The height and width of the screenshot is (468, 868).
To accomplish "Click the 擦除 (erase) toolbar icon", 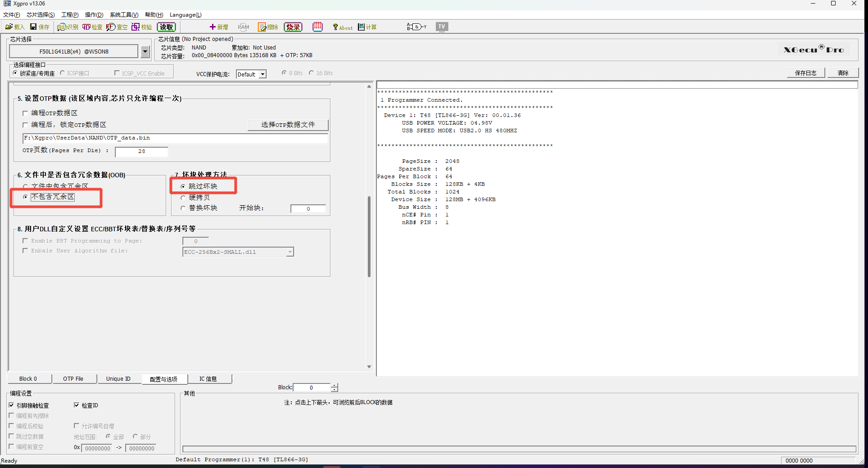I will coord(268,27).
